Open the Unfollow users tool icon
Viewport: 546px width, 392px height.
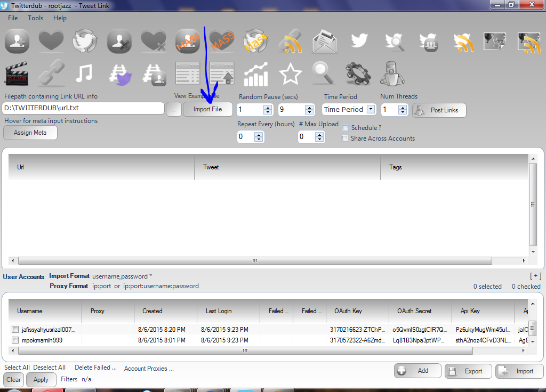[119, 42]
